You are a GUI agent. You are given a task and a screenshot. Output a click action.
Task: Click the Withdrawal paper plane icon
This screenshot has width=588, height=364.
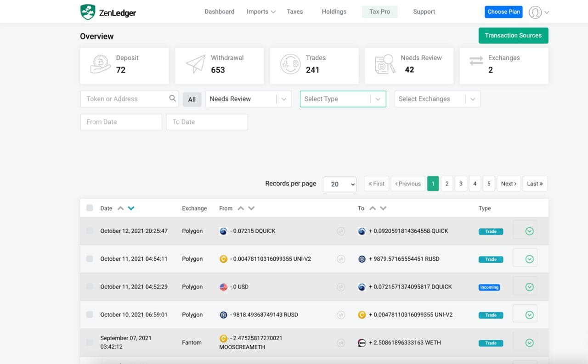coord(194,64)
